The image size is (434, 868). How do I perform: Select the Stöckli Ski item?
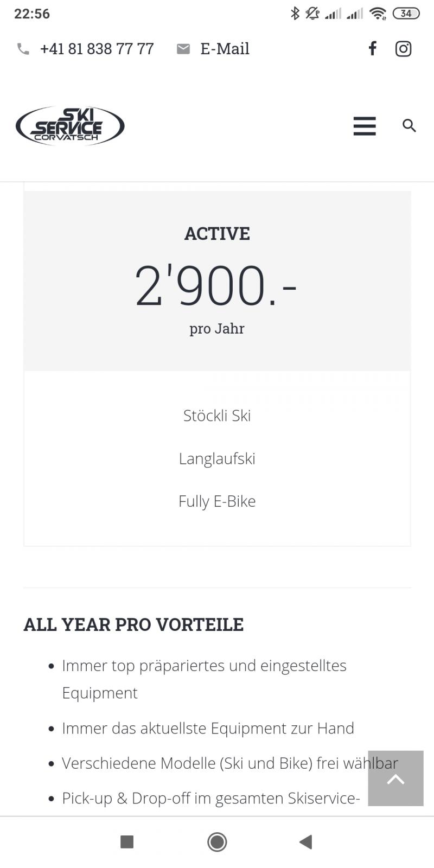click(x=217, y=416)
